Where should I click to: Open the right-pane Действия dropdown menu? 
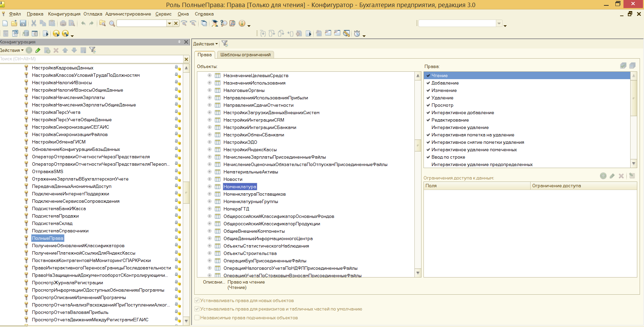click(x=205, y=44)
